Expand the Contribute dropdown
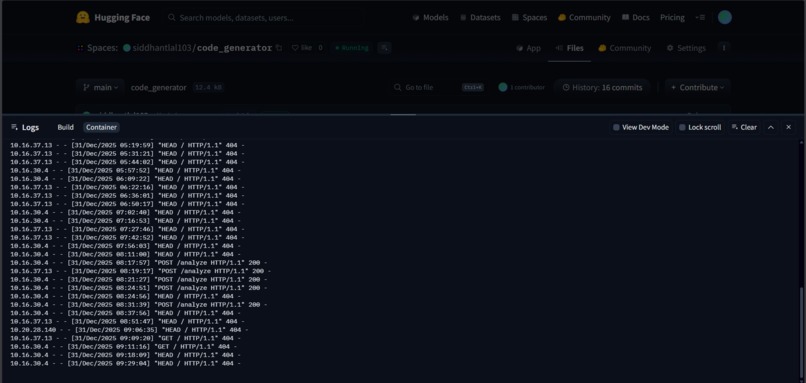 coord(697,87)
